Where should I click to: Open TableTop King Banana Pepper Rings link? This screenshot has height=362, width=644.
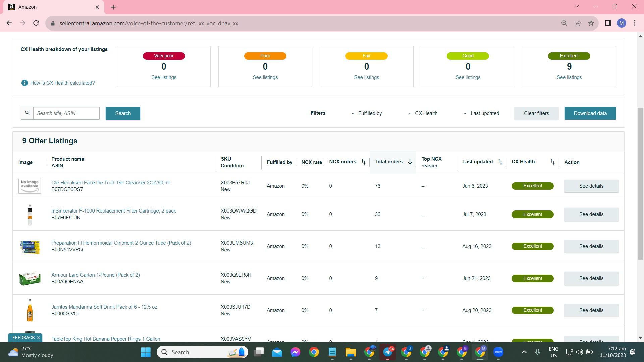click(x=106, y=339)
